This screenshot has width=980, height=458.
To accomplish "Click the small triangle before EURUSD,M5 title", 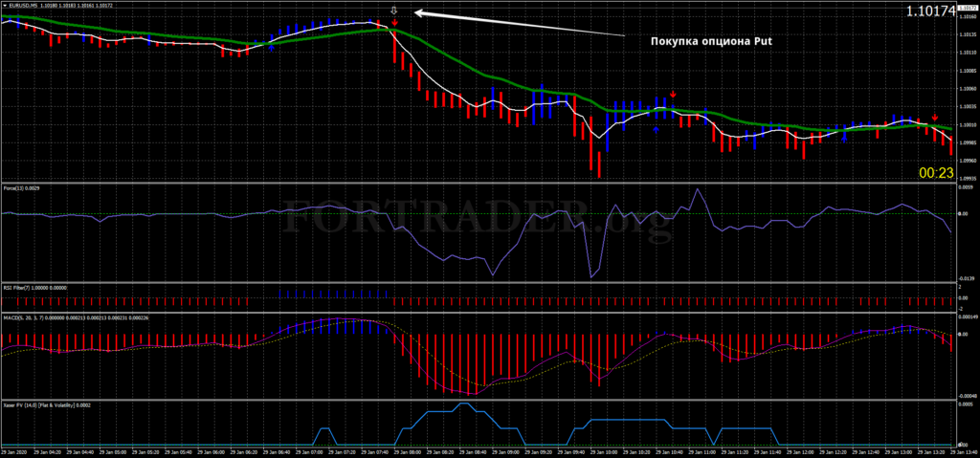I will pyautogui.click(x=4, y=6).
